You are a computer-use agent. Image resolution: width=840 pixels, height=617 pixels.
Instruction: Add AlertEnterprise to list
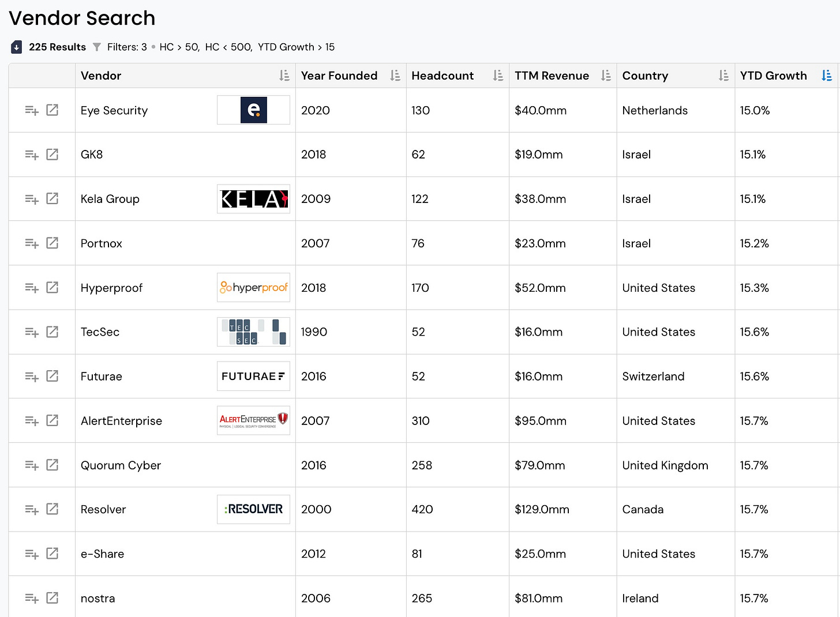click(32, 421)
